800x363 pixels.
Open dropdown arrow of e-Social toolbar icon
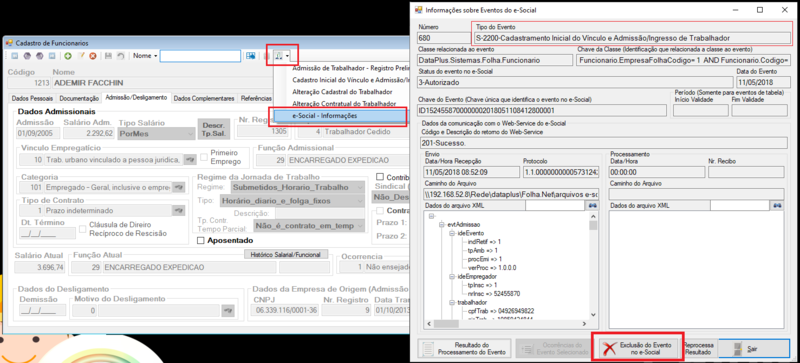288,56
